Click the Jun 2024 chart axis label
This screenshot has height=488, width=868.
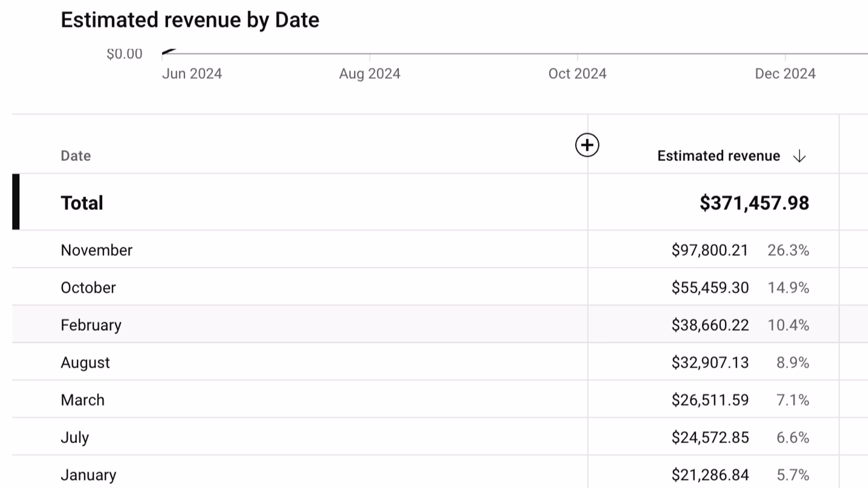tap(192, 74)
